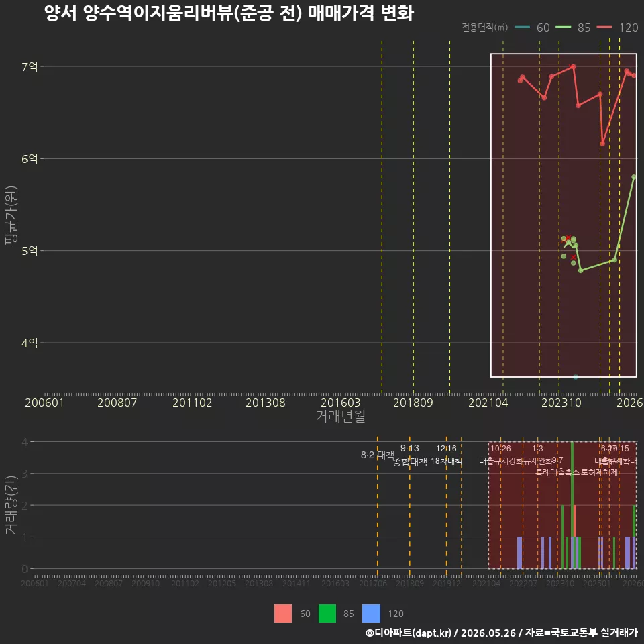Screen dimensions: 644x644
Task: Toggle the teal 60 line in the top legend
Action: [522, 27]
